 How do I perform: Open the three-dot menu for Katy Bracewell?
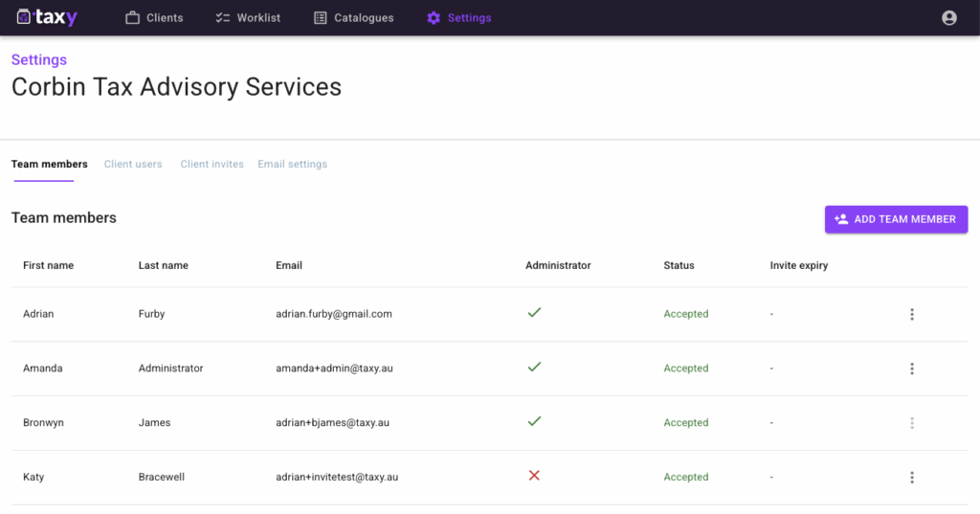[911, 478]
